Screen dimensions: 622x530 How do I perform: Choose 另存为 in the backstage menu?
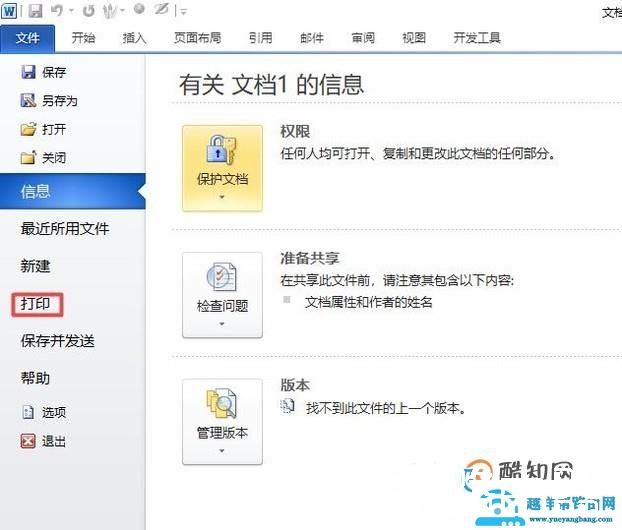[60, 101]
